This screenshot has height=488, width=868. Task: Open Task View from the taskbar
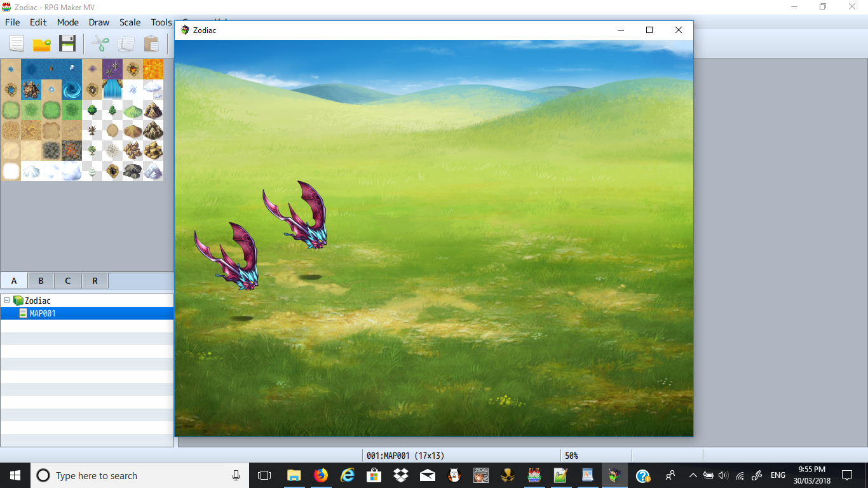(264, 475)
